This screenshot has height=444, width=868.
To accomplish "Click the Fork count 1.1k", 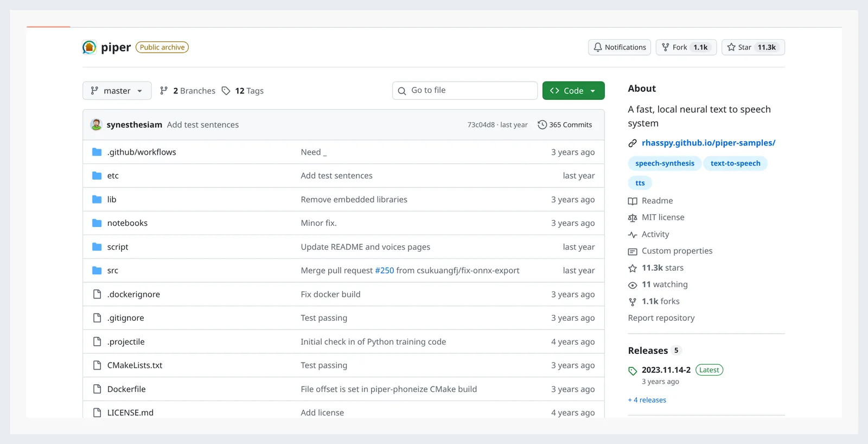I will 700,47.
